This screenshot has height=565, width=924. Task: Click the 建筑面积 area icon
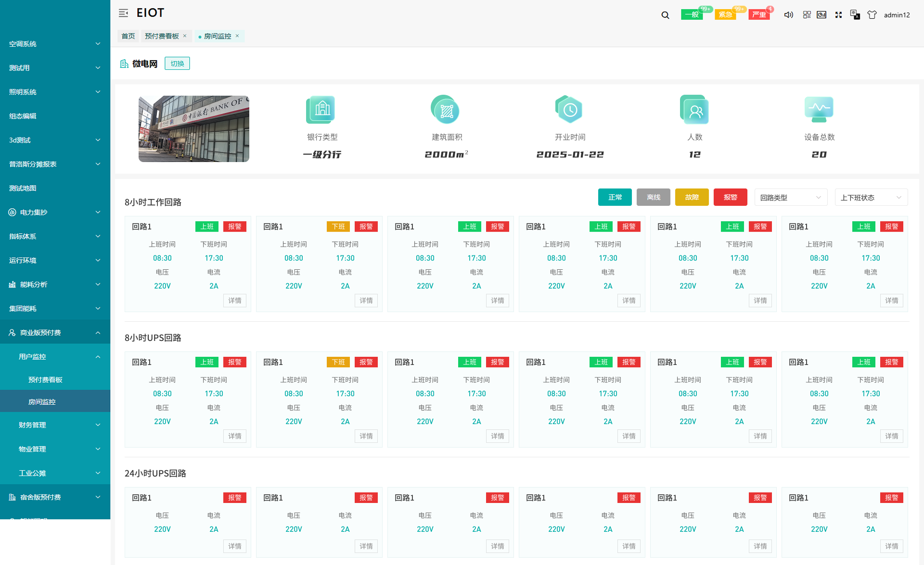point(446,109)
